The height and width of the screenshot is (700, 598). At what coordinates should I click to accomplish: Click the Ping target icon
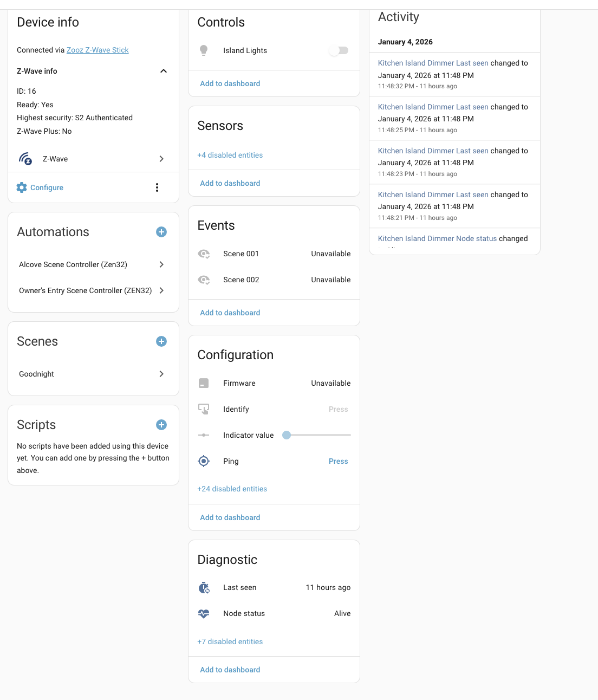(204, 461)
